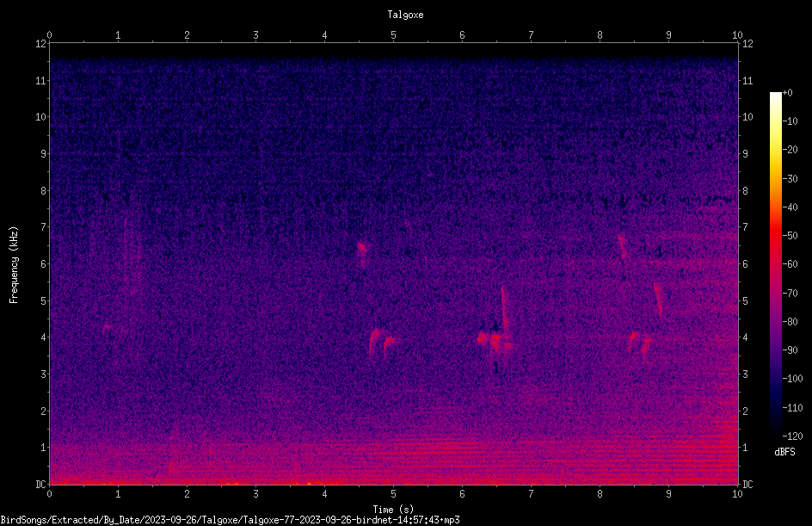Click the dBFS label under color bar
The height and width of the screenshot is (526, 812).
pyautogui.click(x=784, y=452)
